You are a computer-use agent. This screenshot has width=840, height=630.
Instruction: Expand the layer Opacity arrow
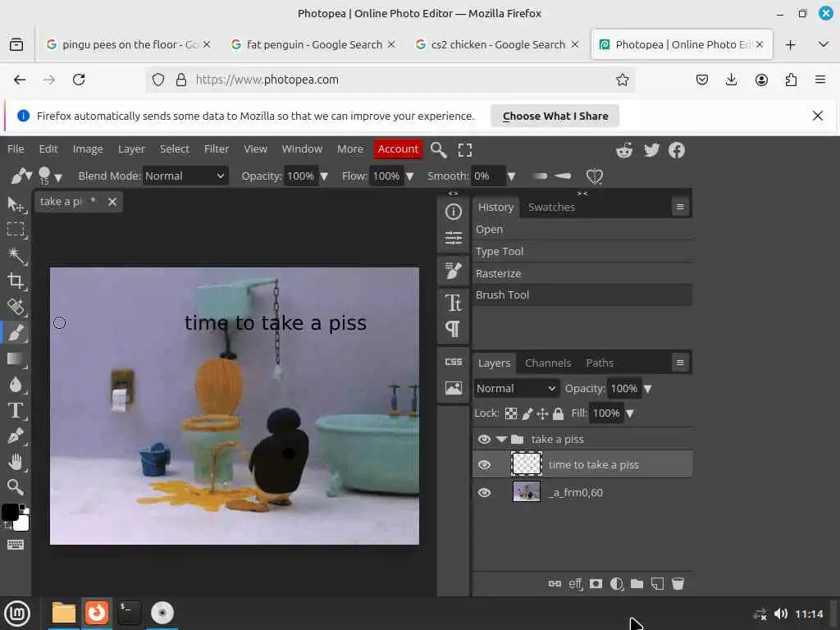[647, 389]
